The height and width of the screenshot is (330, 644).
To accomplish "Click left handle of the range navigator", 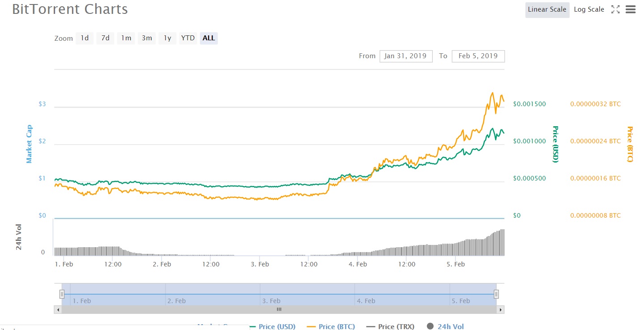I will click(62, 294).
